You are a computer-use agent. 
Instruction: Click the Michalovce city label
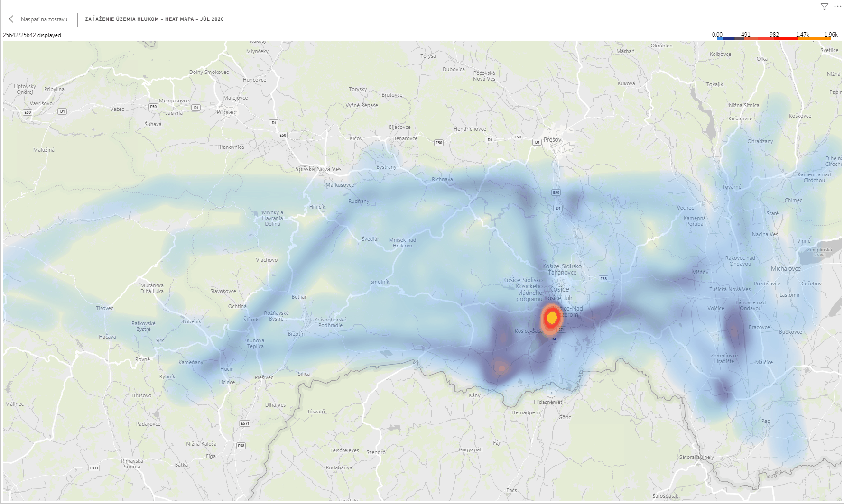(786, 269)
